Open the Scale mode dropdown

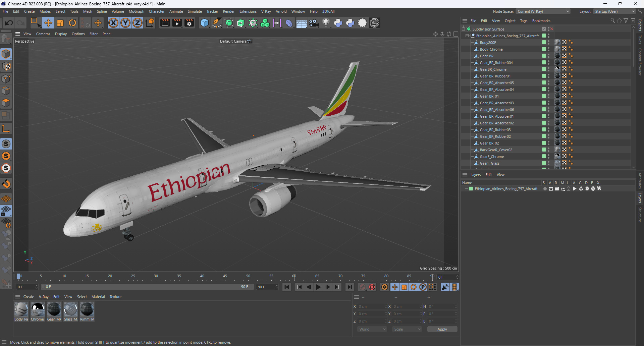click(407, 329)
